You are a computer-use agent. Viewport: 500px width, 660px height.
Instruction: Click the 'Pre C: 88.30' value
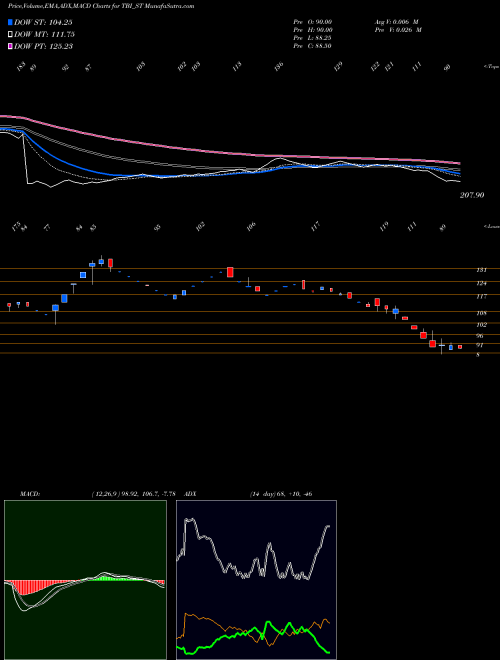pos(312,46)
